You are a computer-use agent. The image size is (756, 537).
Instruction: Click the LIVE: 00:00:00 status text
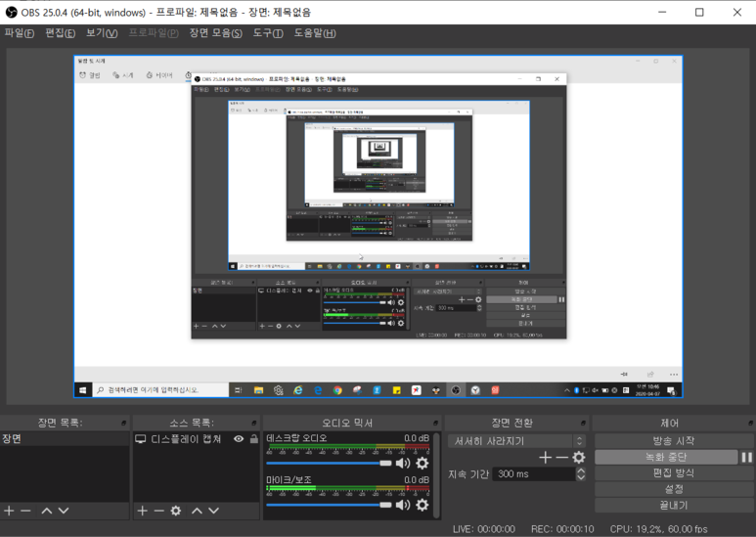tap(483, 529)
